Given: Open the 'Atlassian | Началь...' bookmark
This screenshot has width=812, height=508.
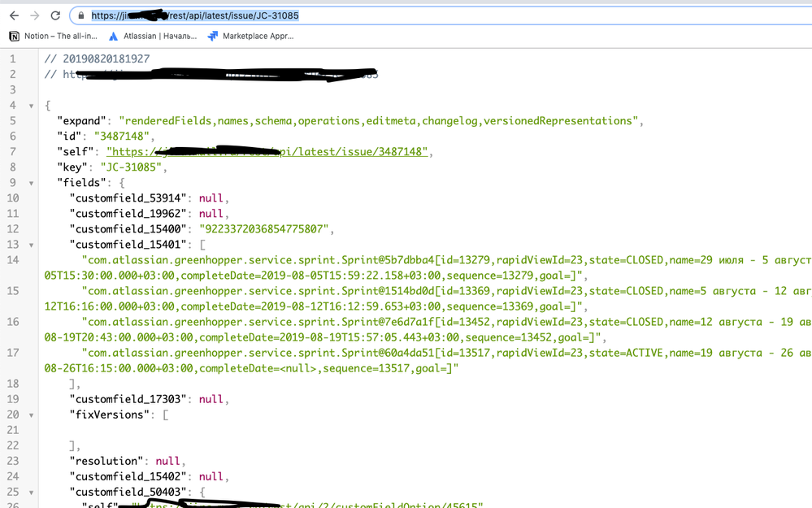Looking at the screenshot, I should (153, 36).
